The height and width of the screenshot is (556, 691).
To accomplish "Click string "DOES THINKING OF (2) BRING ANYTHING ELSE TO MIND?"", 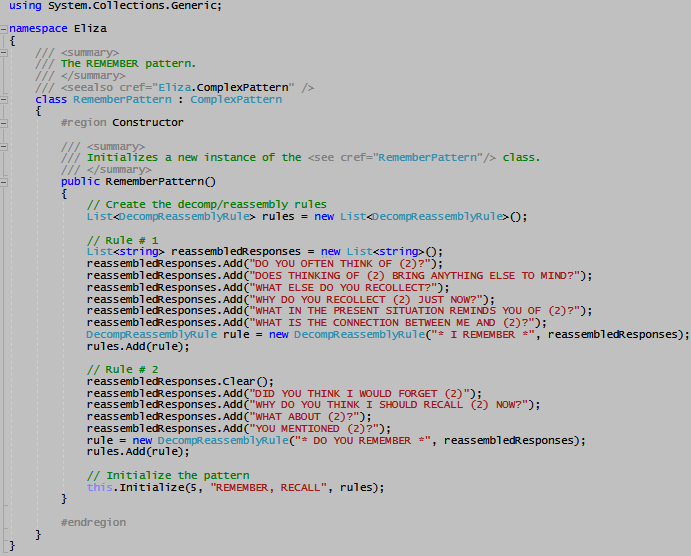I will pyautogui.click(x=414, y=275).
